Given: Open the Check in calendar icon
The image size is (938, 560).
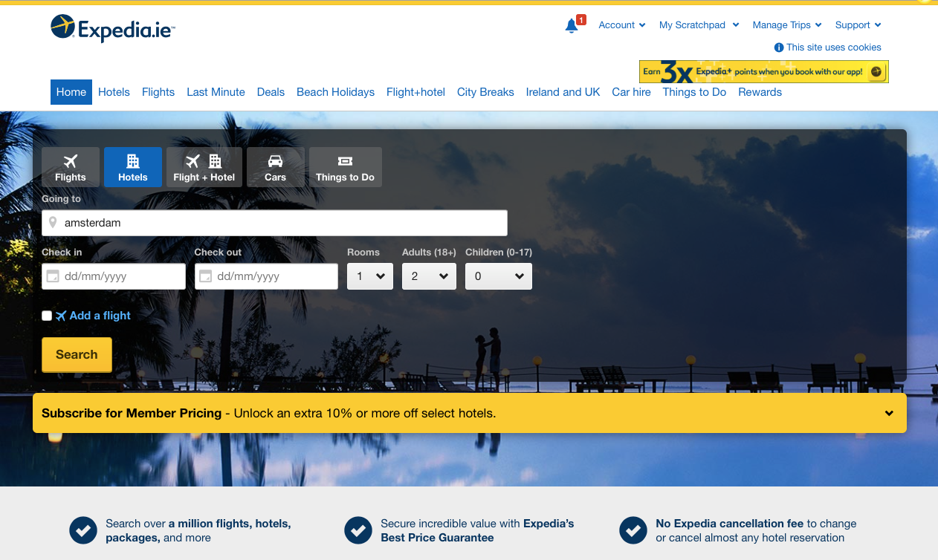Looking at the screenshot, I should (x=53, y=276).
